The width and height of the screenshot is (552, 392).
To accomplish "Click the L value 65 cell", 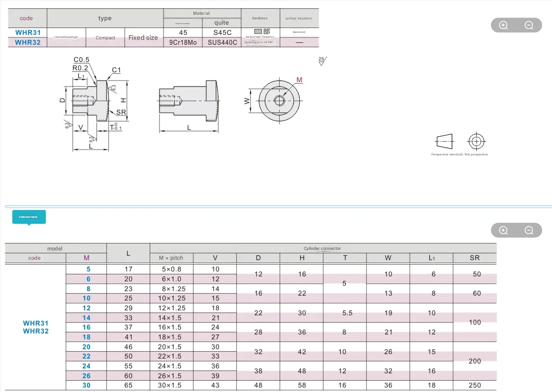I will pos(128,385).
